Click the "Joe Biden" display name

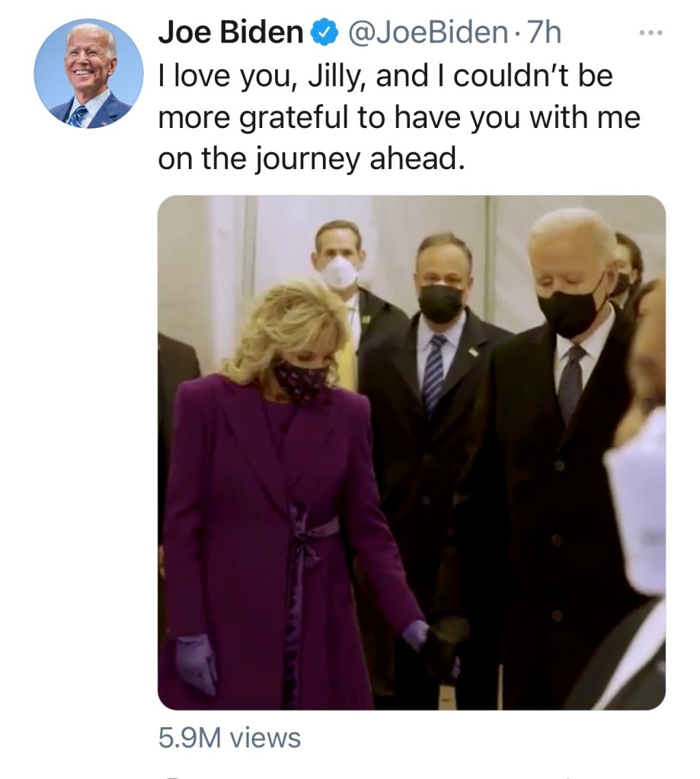point(230,32)
